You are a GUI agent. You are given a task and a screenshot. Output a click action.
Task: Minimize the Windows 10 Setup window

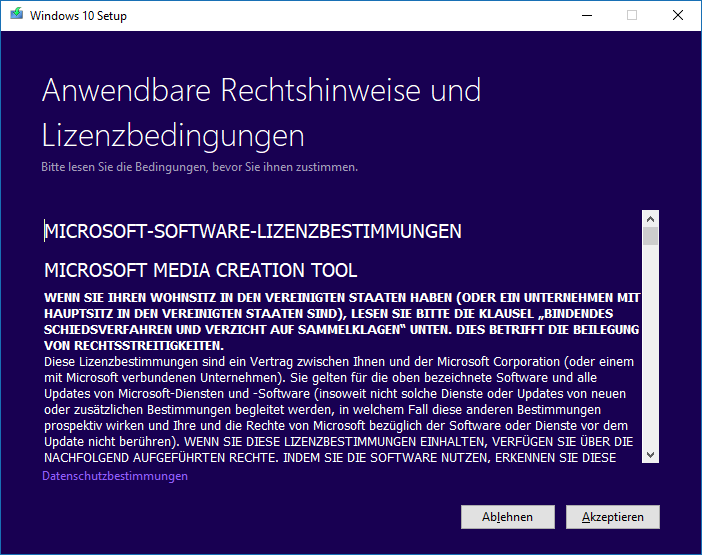[x=585, y=16]
